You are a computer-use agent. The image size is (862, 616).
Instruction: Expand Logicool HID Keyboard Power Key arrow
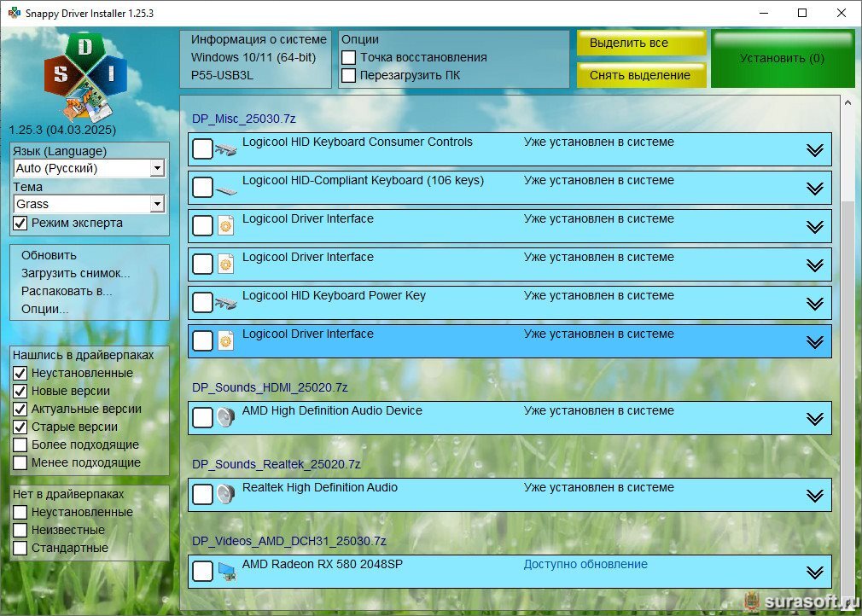[x=815, y=304]
